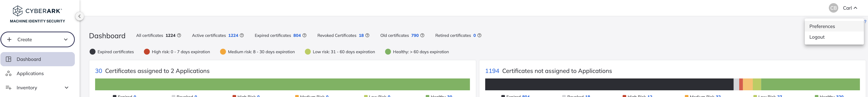Open the Create dropdown

37,39
